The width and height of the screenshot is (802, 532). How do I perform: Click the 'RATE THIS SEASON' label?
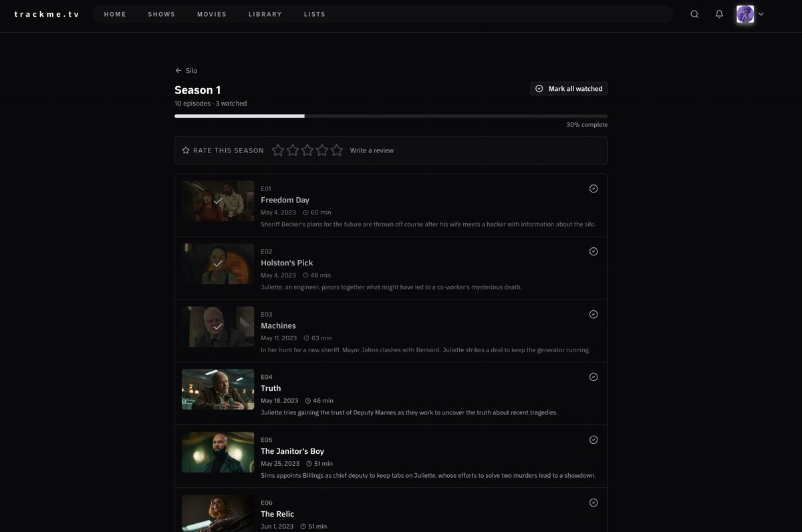(x=229, y=150)
